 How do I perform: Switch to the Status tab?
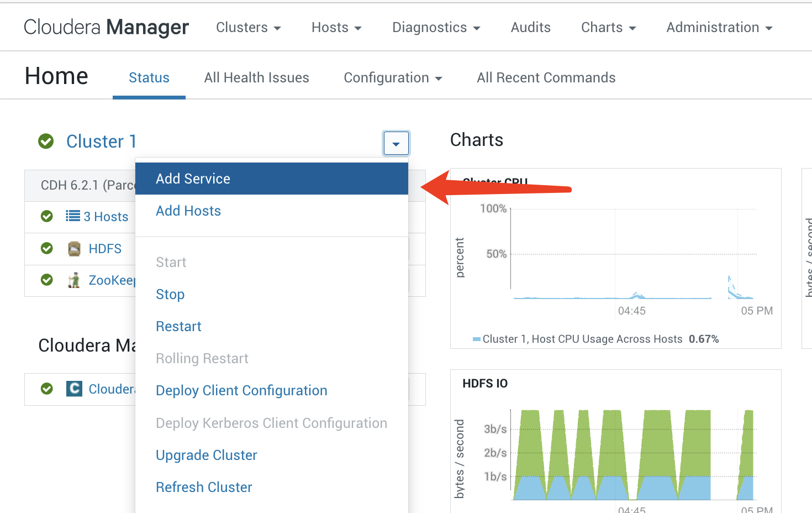click(x=149, y=78)
